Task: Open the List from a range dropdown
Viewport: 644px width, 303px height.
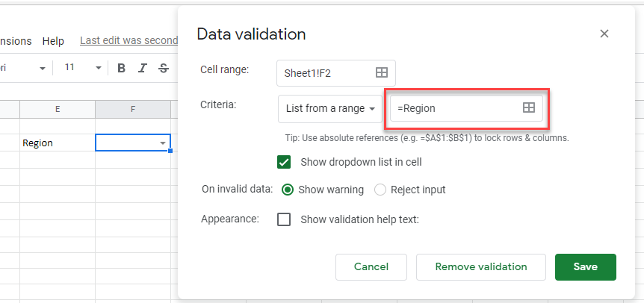Action: click(x=330, y=109)
